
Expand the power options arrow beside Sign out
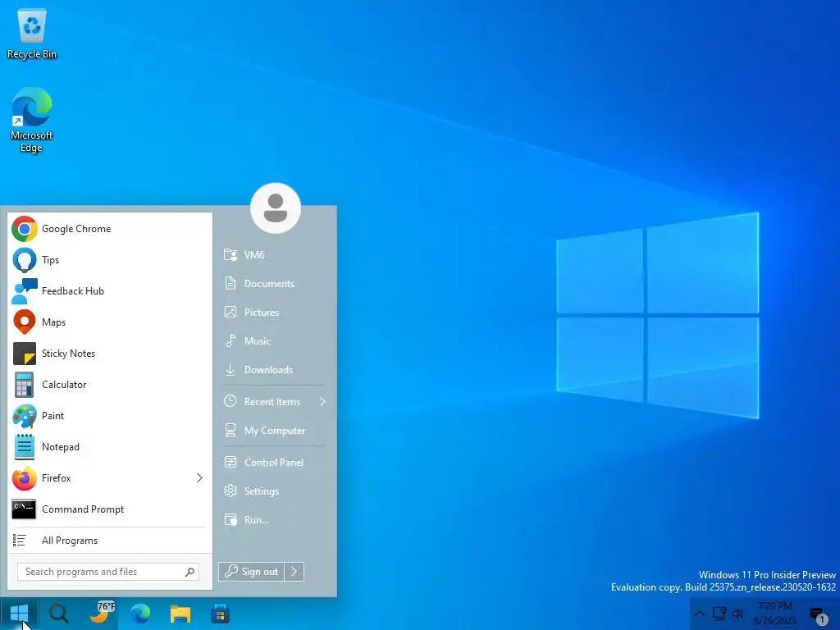294,572
